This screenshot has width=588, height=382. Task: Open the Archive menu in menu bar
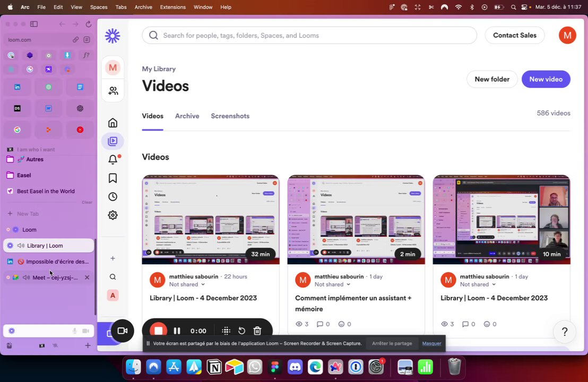point(143,7)
